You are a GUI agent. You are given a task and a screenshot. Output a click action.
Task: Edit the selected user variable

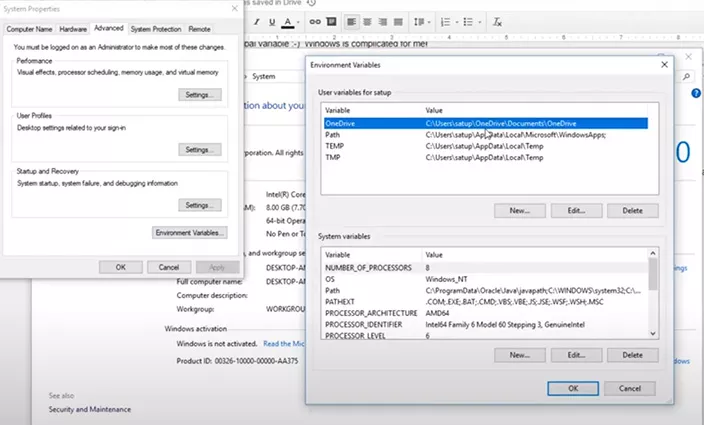point(576,210)
